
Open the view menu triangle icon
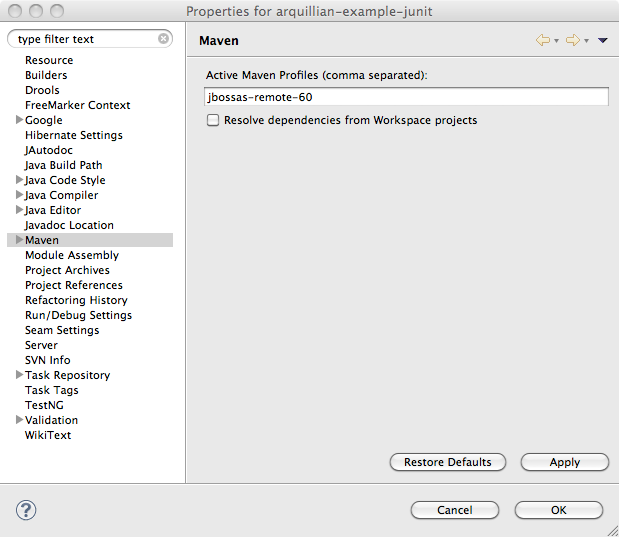coord(603,41)
